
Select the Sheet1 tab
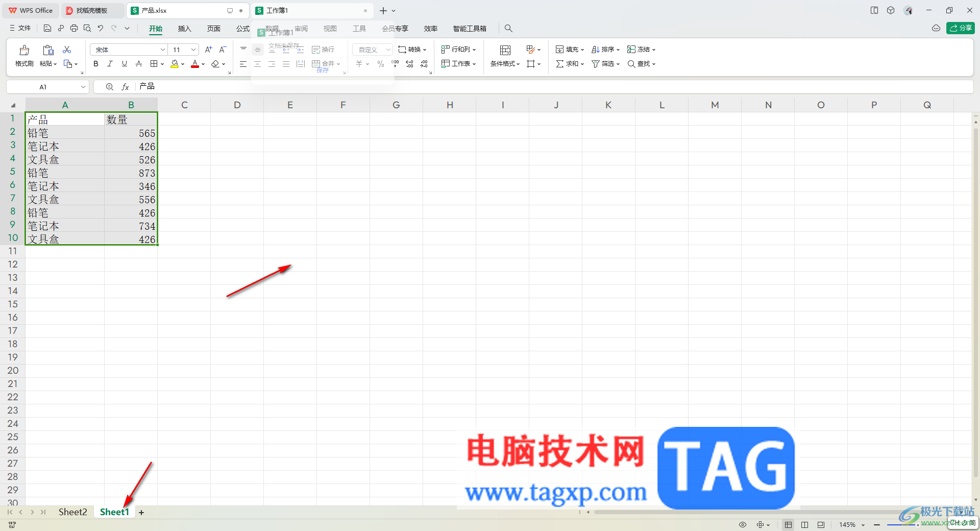(x=114, y=512)
